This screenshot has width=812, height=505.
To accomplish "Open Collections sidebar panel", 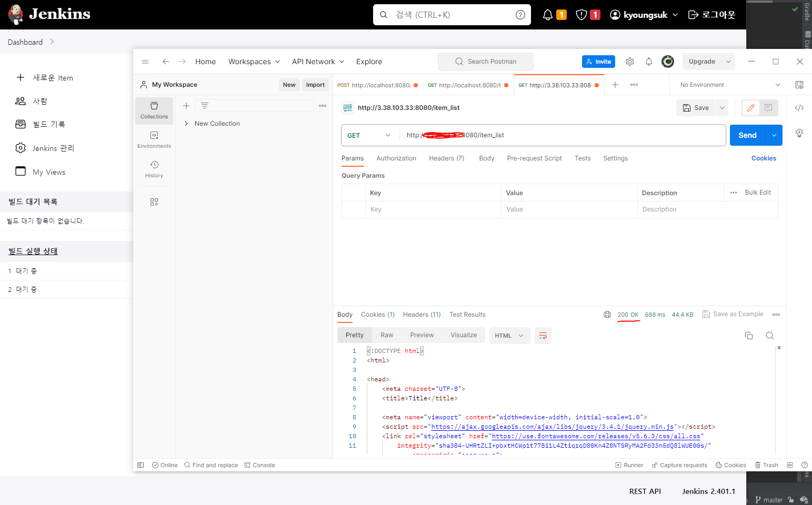I will 154,110.
